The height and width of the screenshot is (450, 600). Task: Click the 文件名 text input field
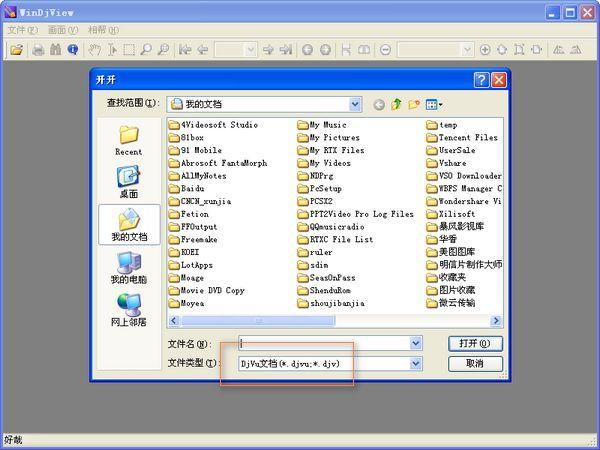(x=323, y=343)
